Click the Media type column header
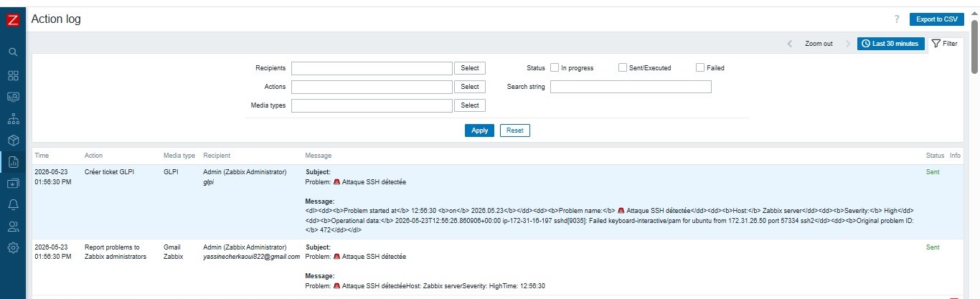 coord(179,156)
